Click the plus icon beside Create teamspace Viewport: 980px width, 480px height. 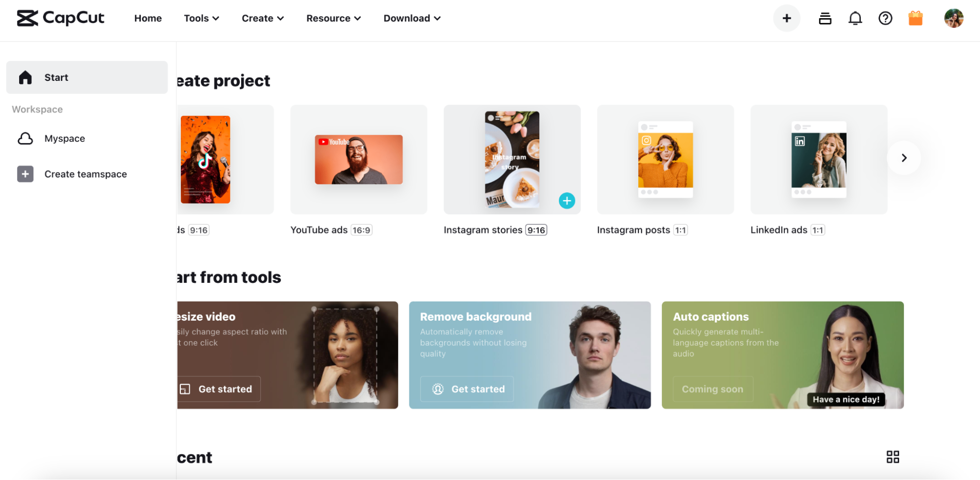point(25,174)
